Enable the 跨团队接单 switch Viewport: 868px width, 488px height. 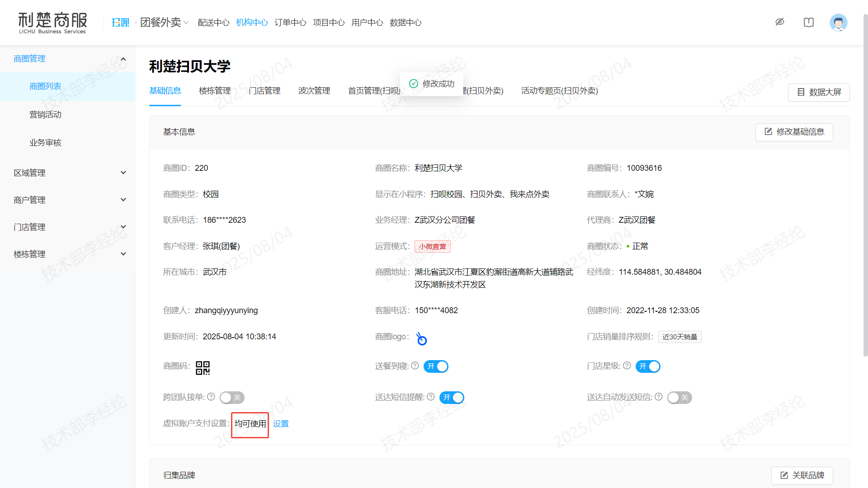click(x=232, y=398)
